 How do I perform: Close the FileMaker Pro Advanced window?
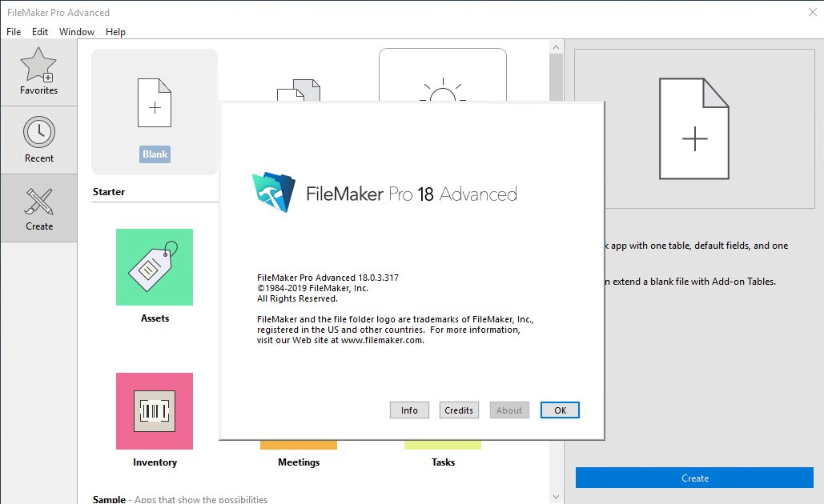click(x=813, y=12)
